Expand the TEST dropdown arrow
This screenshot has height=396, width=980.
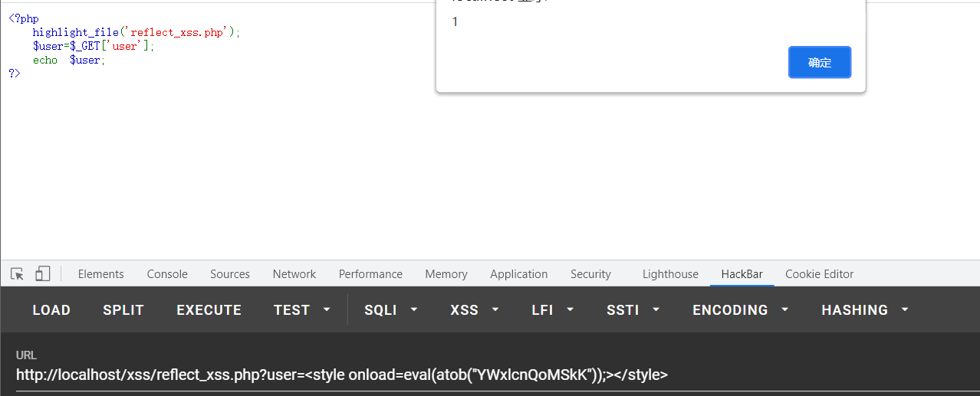click(327, 310)
